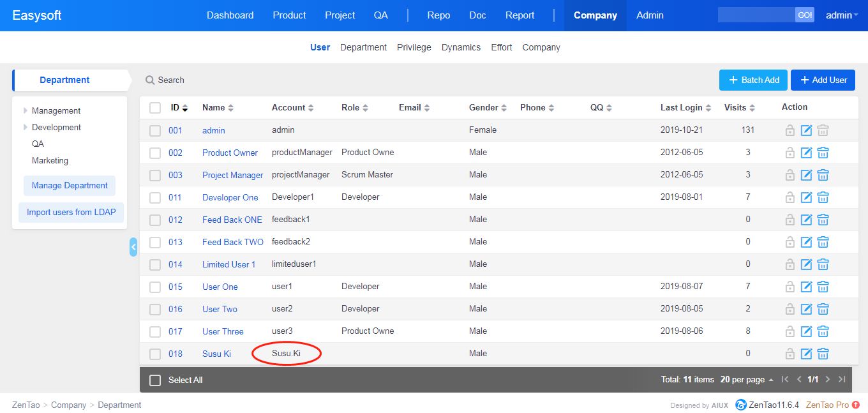Screen dimensions: 868x413
Task: Delete the Feed Back TWO user
Action: (x=823, y=242)
